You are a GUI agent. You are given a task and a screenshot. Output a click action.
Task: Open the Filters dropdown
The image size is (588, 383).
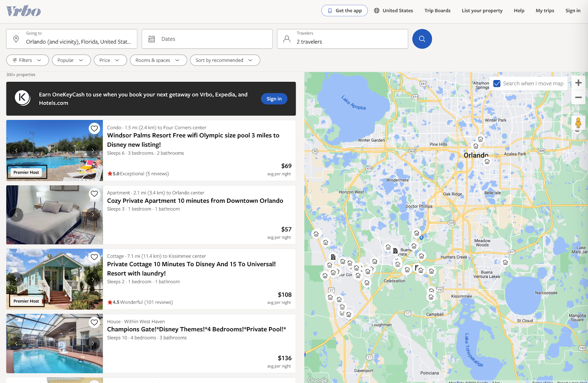click(28, 60)
